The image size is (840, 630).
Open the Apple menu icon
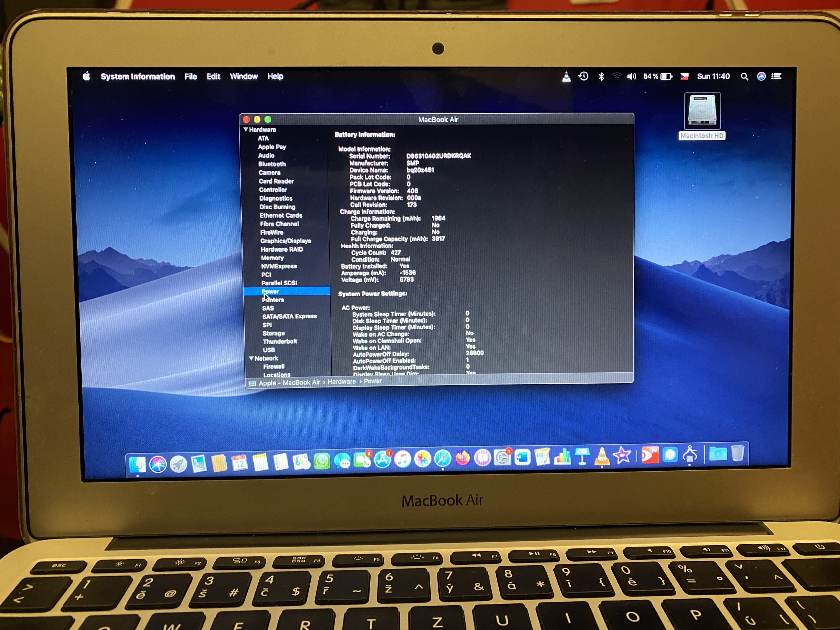[x=87, y=76]
